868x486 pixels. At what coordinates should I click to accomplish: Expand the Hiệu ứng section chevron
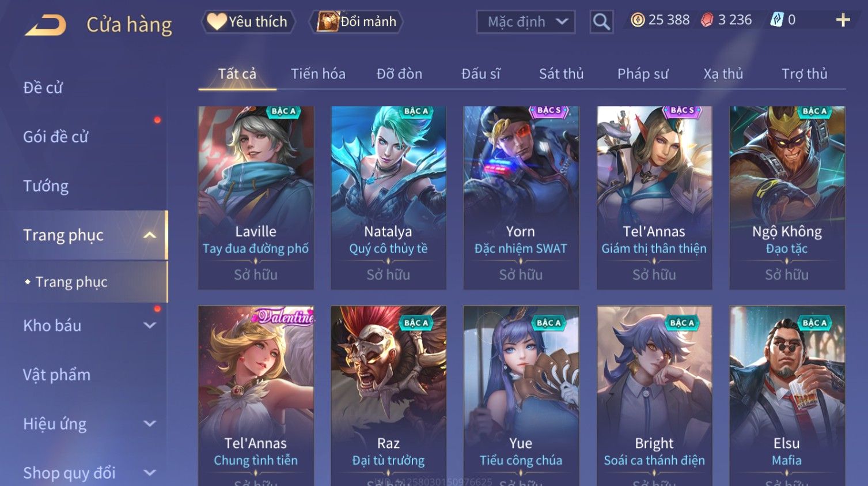[150, 424]
